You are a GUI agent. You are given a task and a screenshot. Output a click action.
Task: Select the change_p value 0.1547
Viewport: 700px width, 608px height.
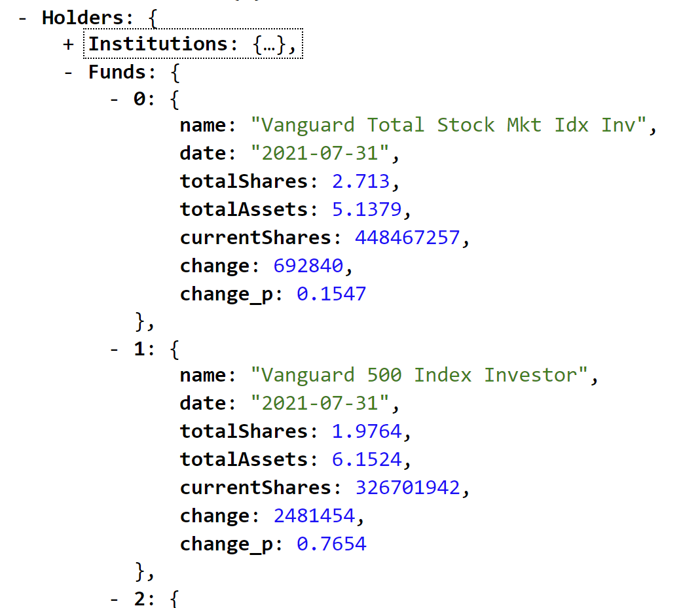tap(331, 294)
